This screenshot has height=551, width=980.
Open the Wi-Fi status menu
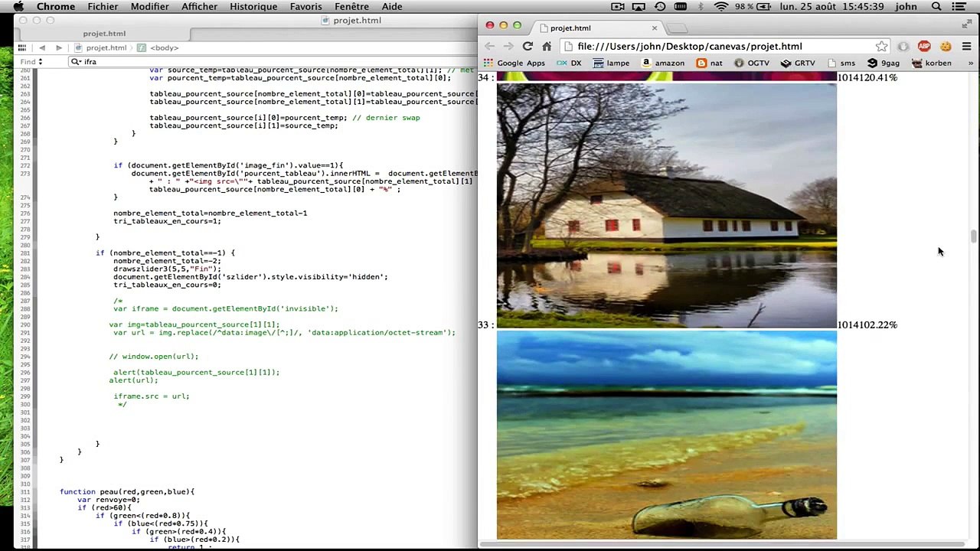721,7
